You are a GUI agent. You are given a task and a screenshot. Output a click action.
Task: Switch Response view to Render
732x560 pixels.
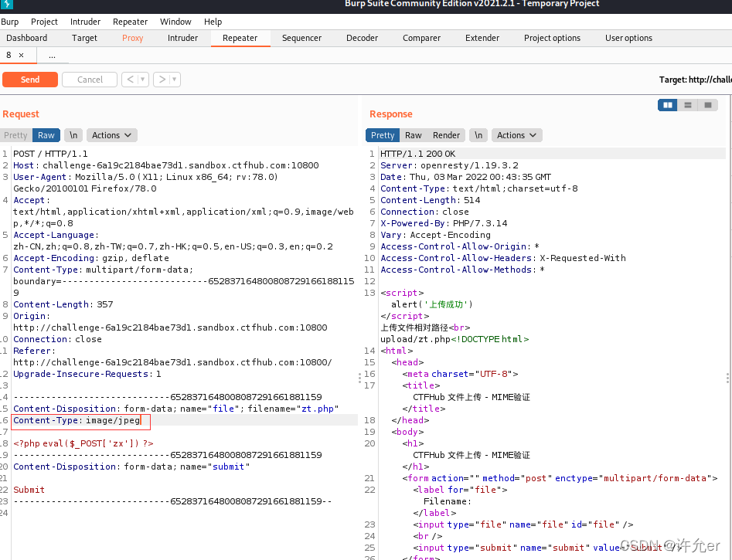click(446, 135)
